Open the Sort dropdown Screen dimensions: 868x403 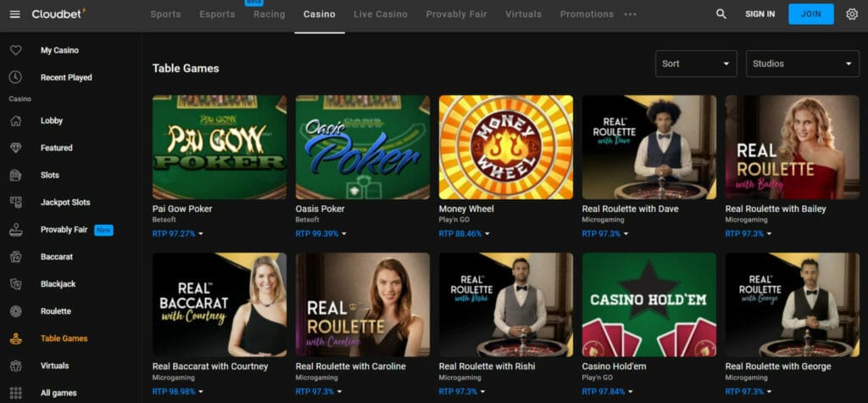[696, 64]
